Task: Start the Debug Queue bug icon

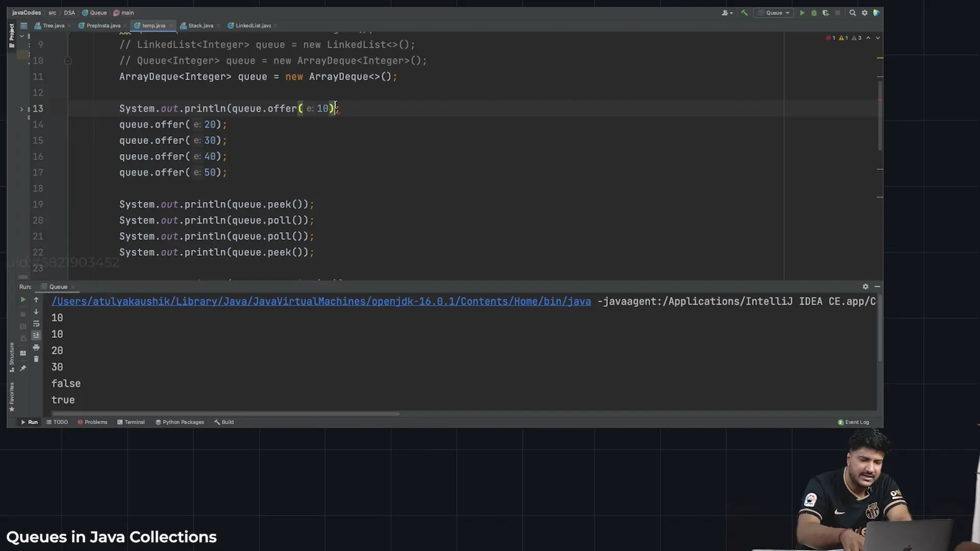Action: (814, 13)
